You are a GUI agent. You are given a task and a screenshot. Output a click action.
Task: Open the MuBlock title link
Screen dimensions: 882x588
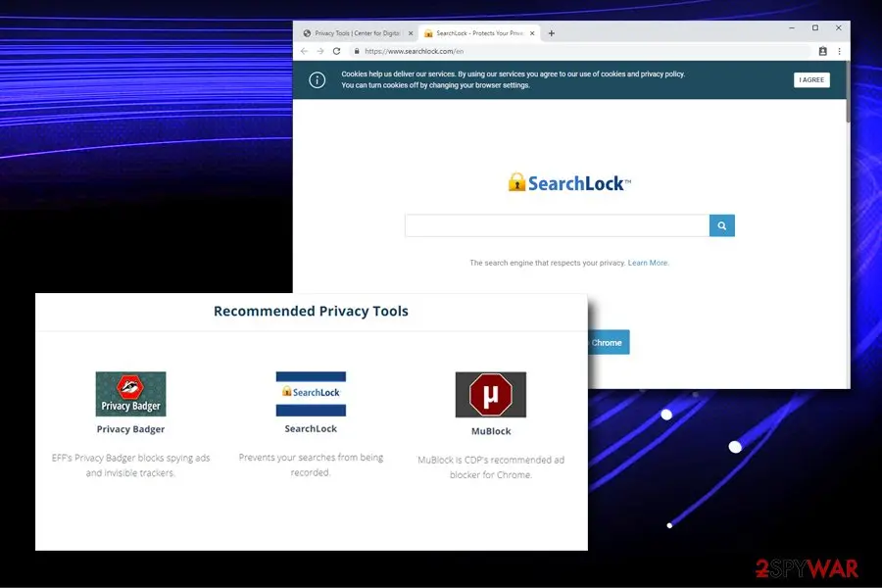pyautogui.click(x=491, y=431)
